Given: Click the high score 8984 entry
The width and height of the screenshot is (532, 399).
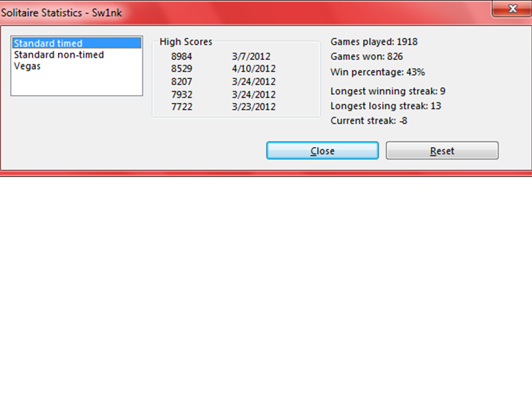Looking at the screenshot, I should point(181,56).
